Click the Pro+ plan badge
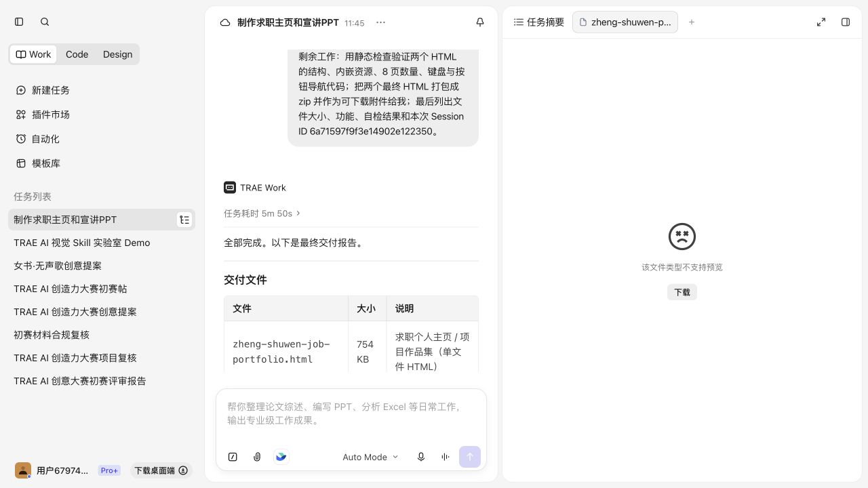The image size is (868, 488). tap(109, 470)
